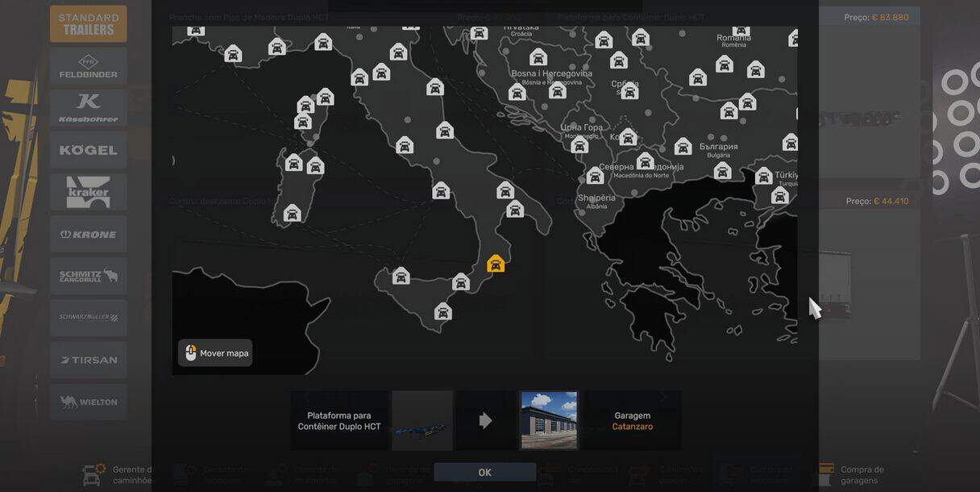Click the garage marker below България label
980x492 pixels.
(x=722, y=171)
